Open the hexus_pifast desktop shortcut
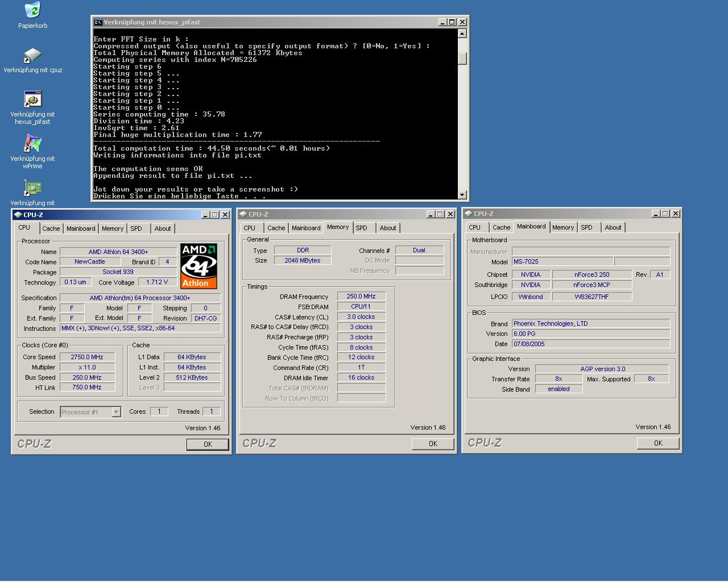This screenshot has width=728, height=582. tap(32, 99)
